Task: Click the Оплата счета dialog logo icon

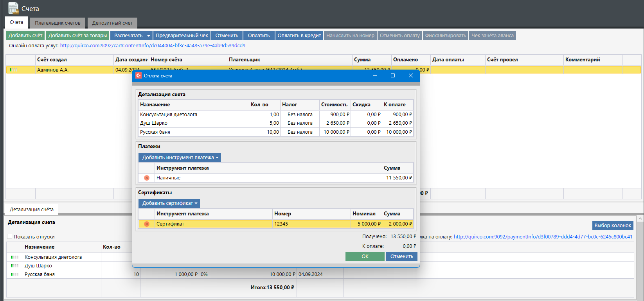Action: (139, 76)
